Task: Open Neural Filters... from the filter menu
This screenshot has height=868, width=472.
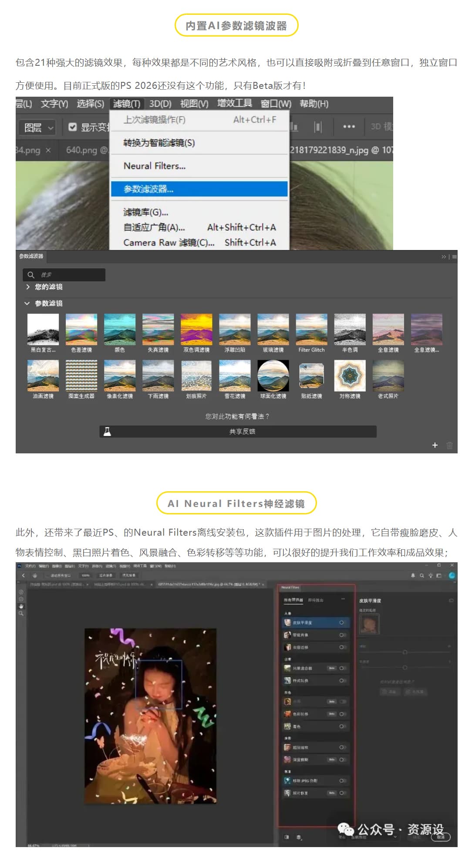Action: pos(199,166)
